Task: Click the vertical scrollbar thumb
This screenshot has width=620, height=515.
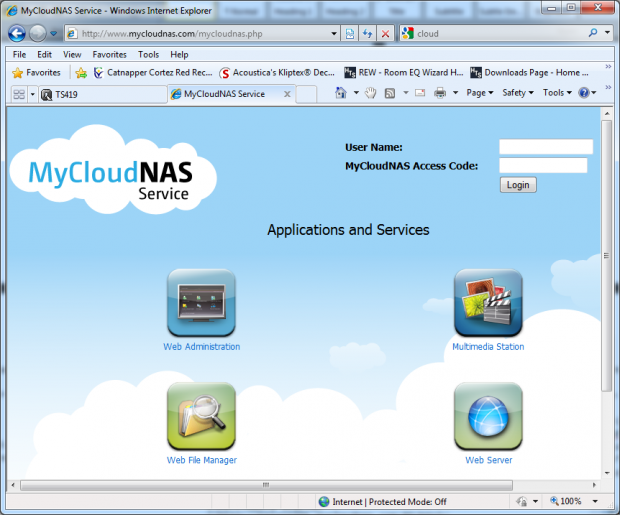Action: pyautogui.click(x=606, y=256)
